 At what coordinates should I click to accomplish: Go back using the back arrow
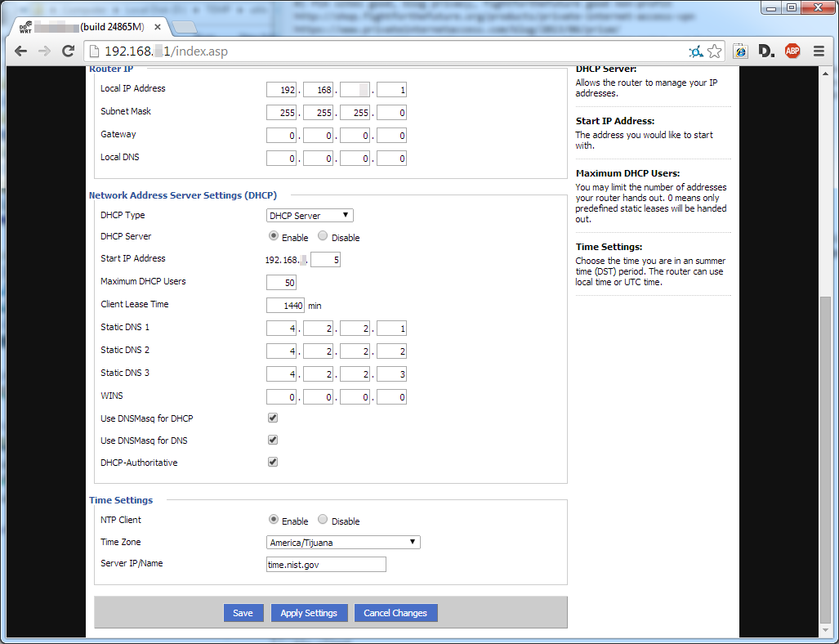(20, 51)
